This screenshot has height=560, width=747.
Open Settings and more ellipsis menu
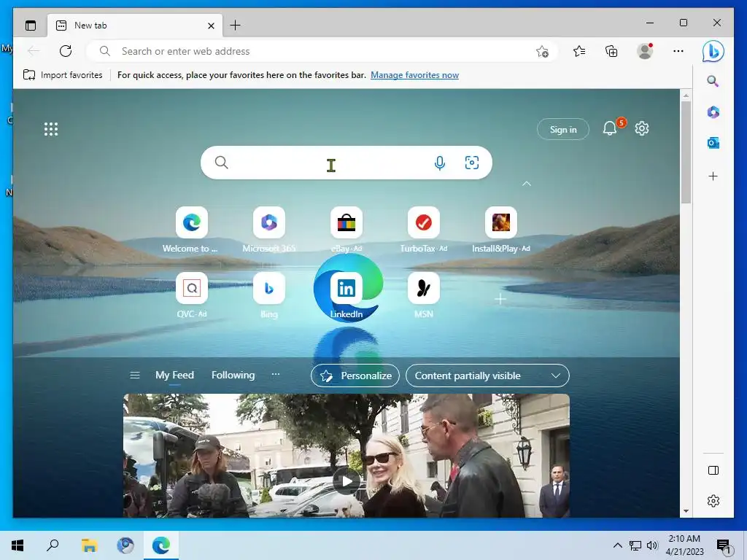click(678, 51)
